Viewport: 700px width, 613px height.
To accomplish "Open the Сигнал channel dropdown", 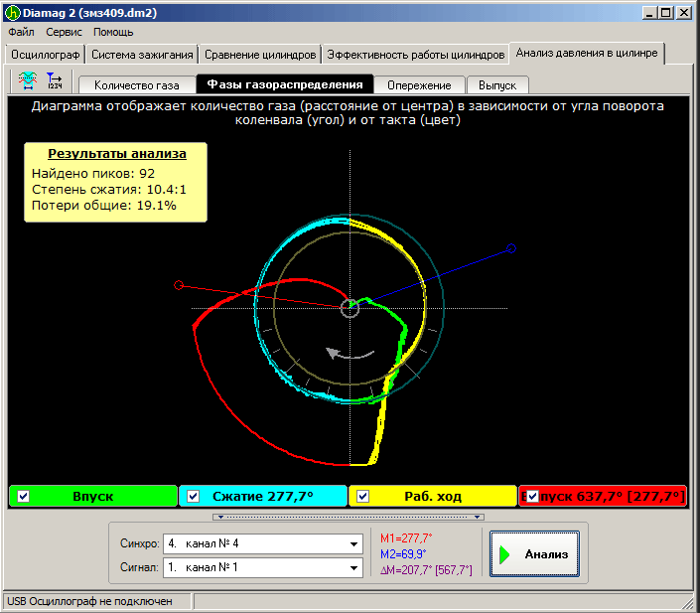I will 353,568.
